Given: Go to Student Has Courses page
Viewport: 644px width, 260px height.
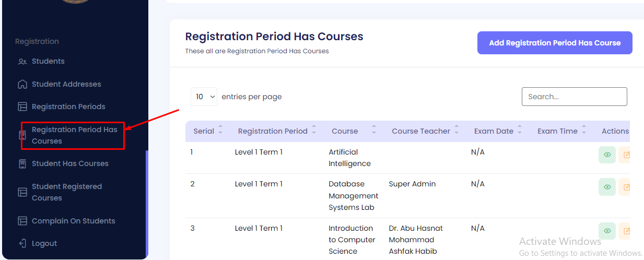Looking at the screenshot, I should coord(70,164).
